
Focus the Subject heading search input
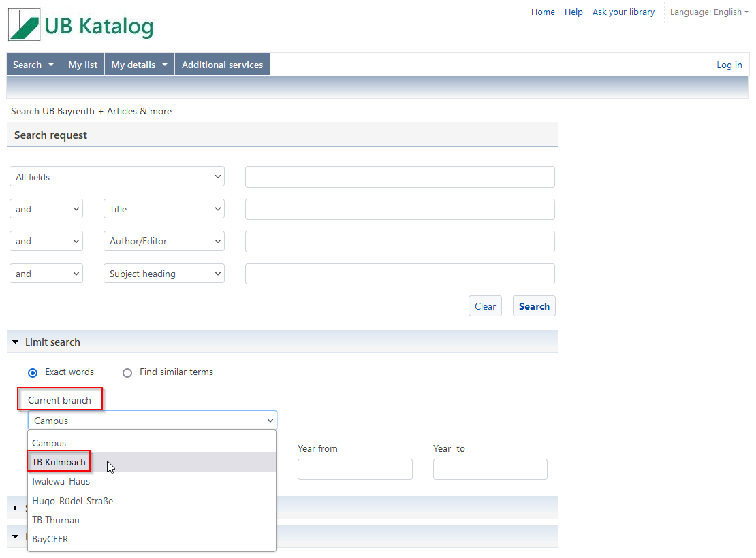[400, 274]
